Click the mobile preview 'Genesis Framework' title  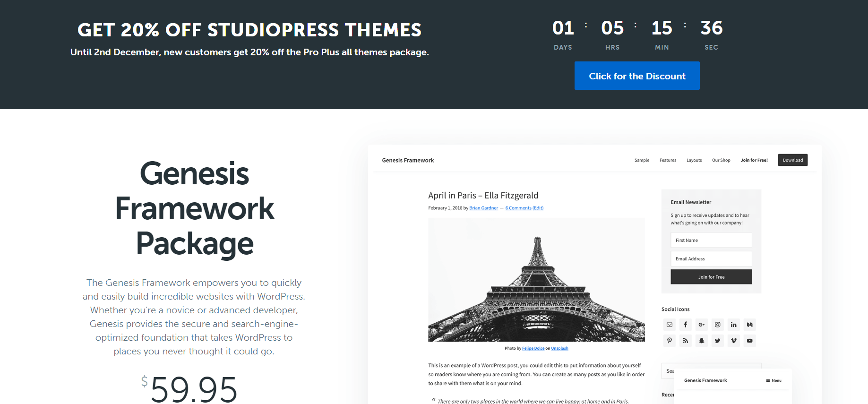pyautogui.click(x=705, y=380)
